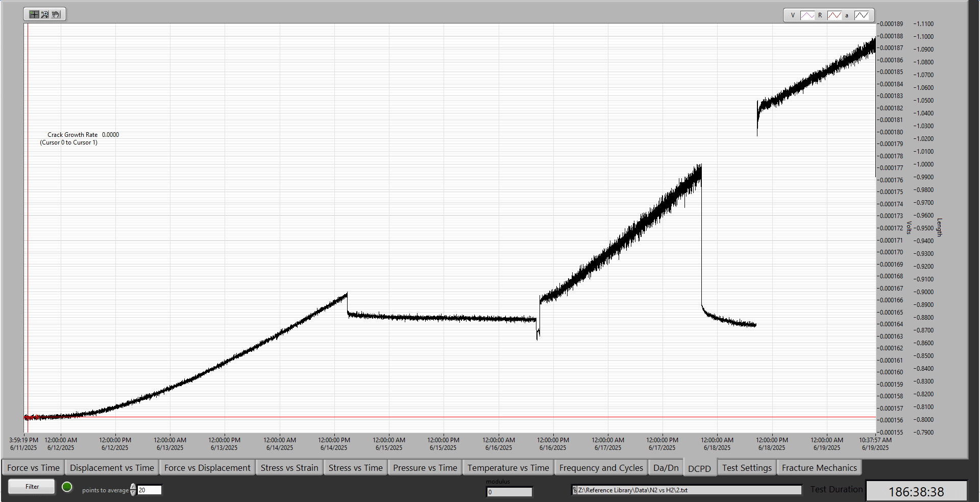Viewport: 980px width, 502px height.
Task: Click the black 'a' plot legend icon
Action: 862,15
